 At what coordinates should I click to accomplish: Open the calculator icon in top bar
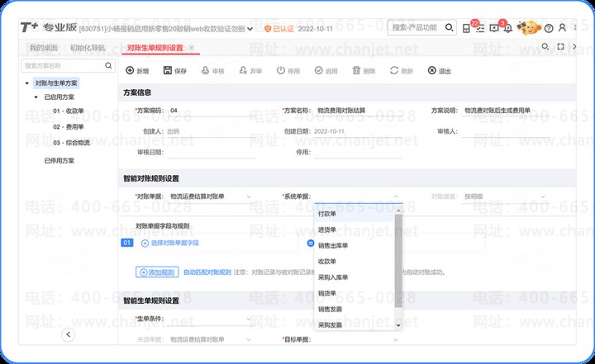tap(466, 28)
